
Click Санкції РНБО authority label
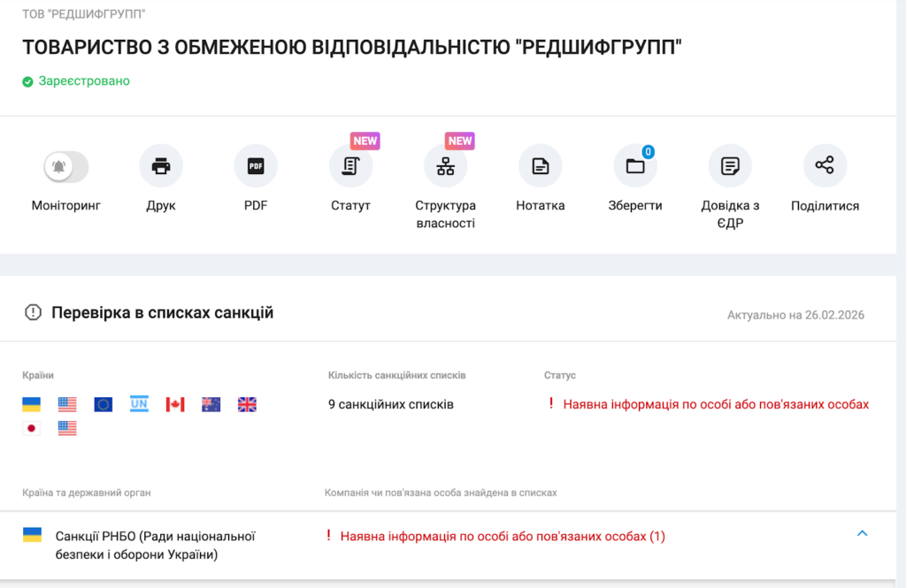click(156, 545)
